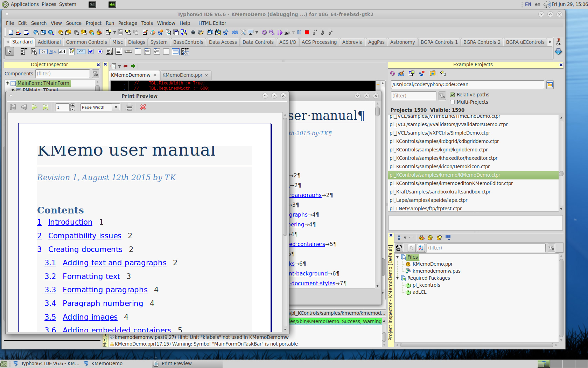Click the minus remove icon in Project Inspector
The image size is (588, 368).
(411, 238)
